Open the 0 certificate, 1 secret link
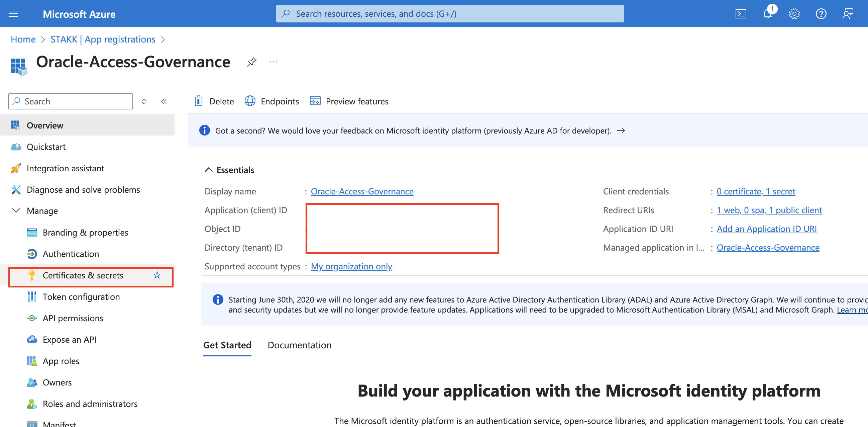Viewport: 868px width, 427px height. (756, 191)
